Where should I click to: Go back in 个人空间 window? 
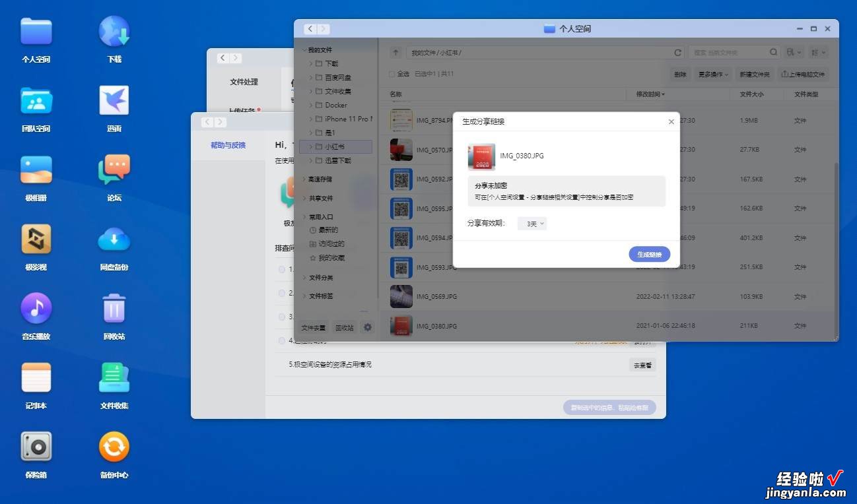click(310, 29)
